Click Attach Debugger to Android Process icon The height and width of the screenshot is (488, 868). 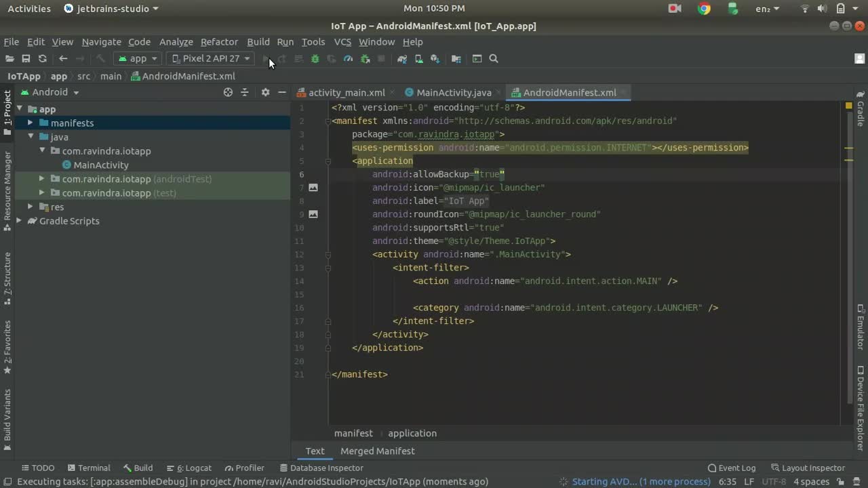(x=365, y=59)
